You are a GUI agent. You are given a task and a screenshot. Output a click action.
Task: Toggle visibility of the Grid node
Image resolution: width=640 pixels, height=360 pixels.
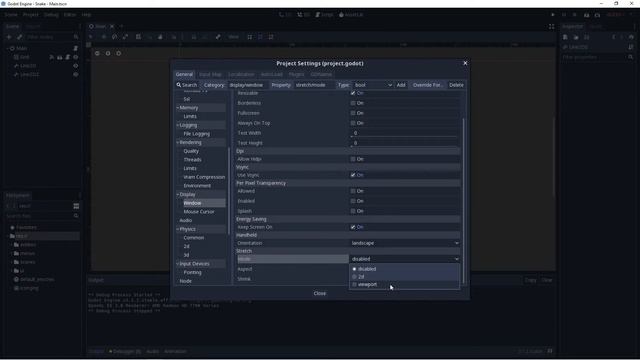pos(76,57)
